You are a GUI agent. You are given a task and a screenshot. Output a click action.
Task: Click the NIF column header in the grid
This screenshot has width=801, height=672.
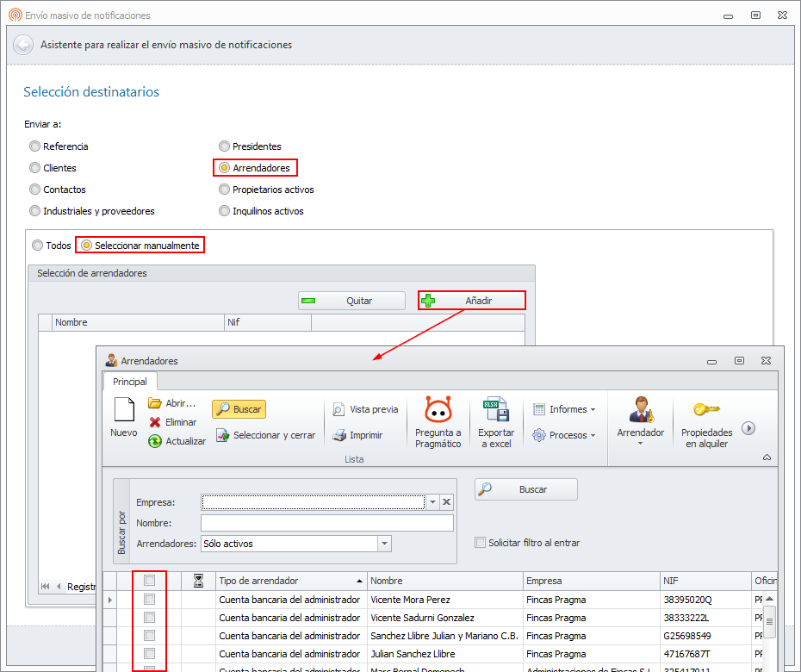(x=705, y=581)
